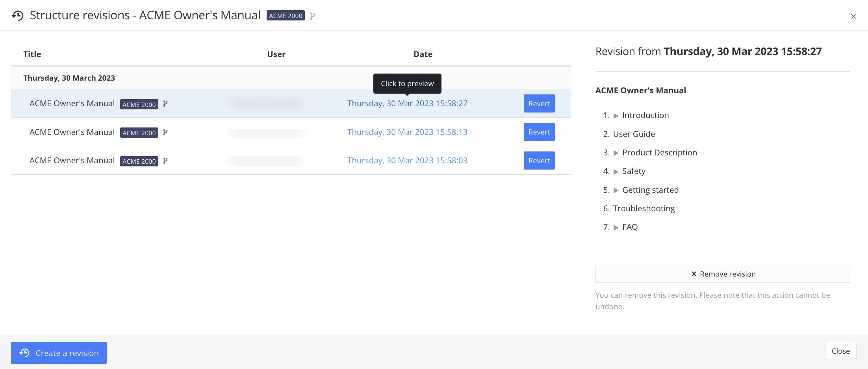Click the branch icon in the 15:58:13 revision row
The image size is (868, 369).
click(165, 133)
